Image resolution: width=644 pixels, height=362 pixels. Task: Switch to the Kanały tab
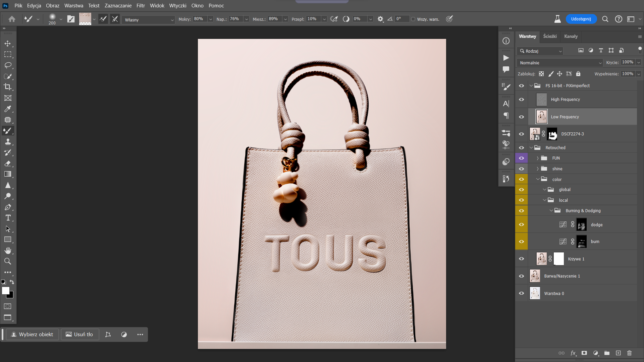571,36
